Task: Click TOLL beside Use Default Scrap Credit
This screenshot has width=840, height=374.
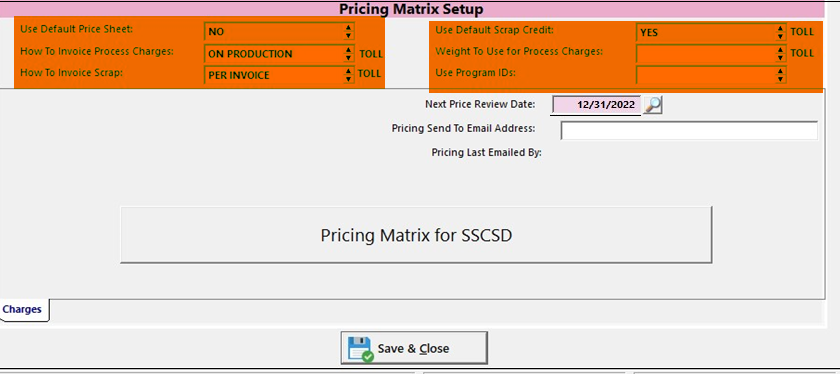Action: (802, 32)
